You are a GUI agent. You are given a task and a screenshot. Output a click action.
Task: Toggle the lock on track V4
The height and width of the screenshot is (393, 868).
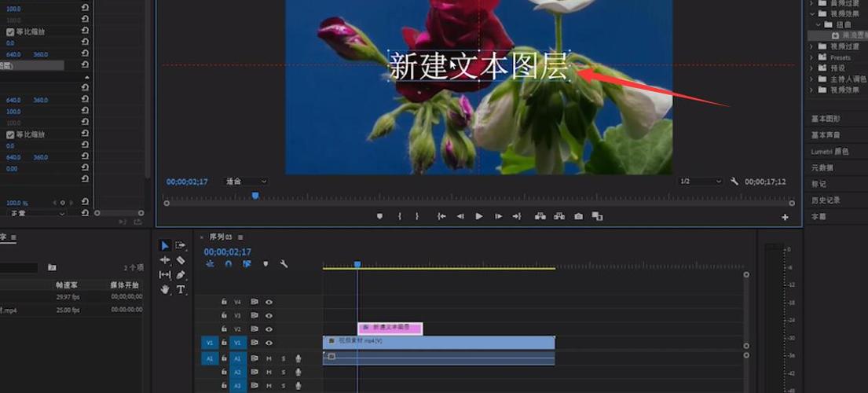click(224, 303)
